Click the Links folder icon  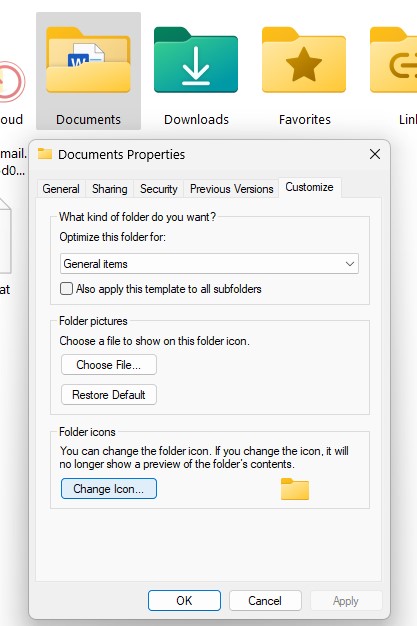[393, 60]
